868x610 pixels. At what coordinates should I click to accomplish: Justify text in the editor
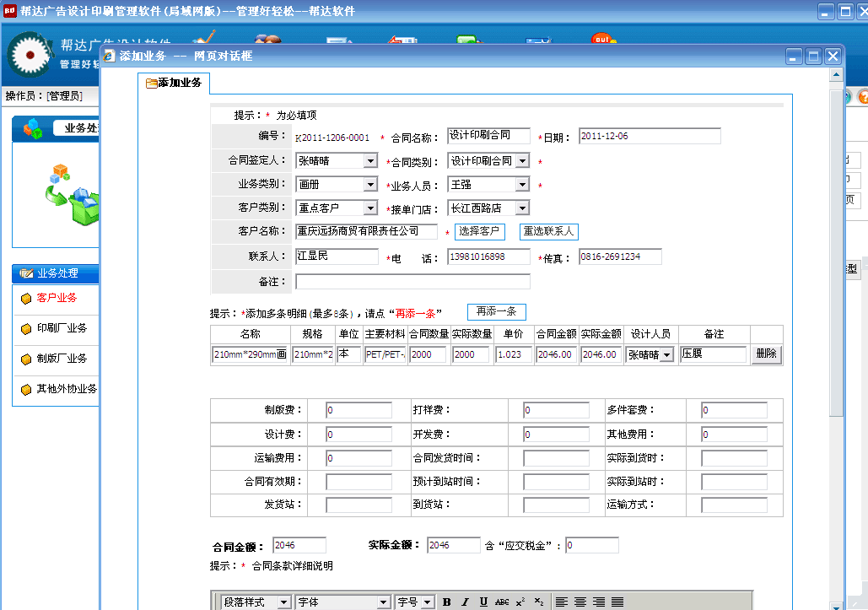pyautogui.click(x=617, y=602)
